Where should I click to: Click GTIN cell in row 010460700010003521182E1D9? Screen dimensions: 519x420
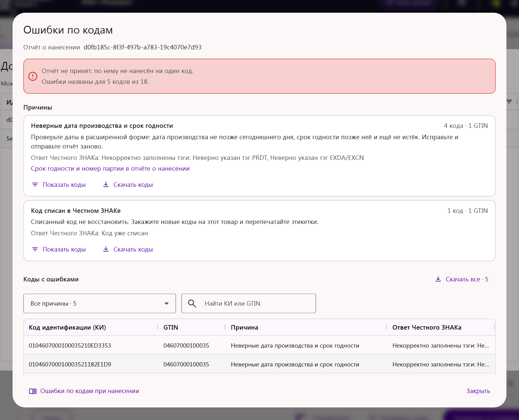point(186,364)
